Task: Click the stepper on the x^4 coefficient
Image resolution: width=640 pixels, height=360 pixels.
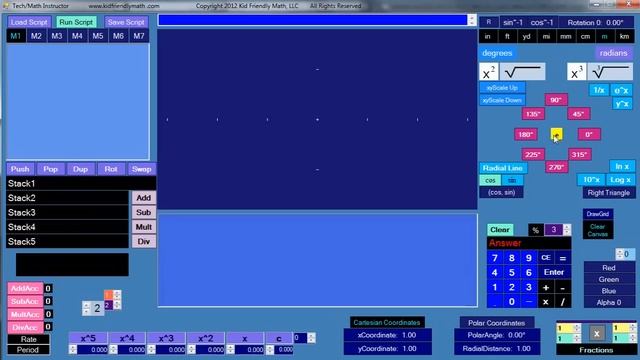Action: pos(113,349)
